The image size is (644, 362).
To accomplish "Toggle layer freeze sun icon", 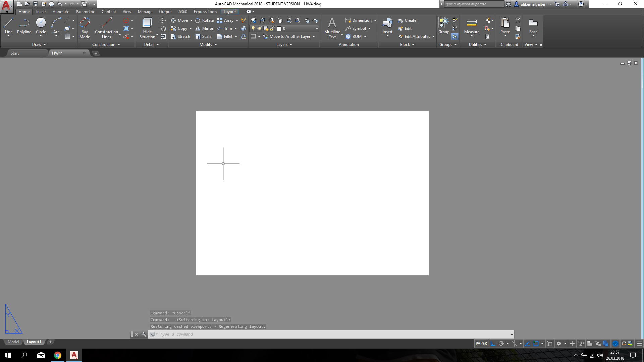I will [x=259, y=28].
